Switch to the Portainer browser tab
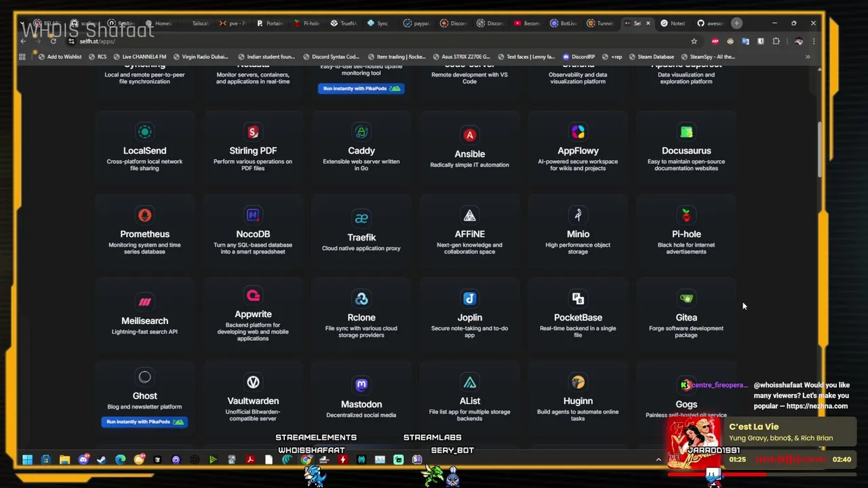The height and width of the screenshot is (488, 868). tap(270, 23)
